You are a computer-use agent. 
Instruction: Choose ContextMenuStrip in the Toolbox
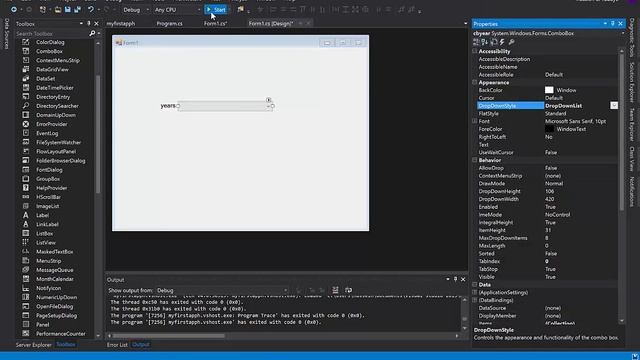58,60
